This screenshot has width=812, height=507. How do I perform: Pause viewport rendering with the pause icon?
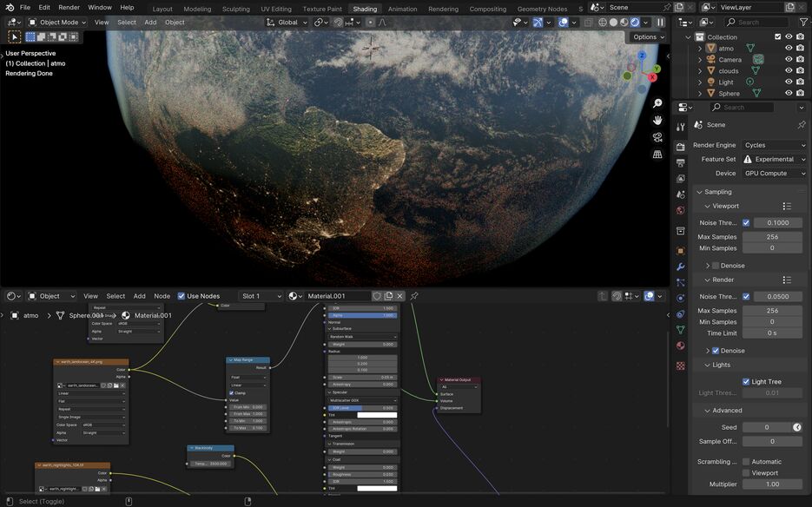tap(660, 22)
